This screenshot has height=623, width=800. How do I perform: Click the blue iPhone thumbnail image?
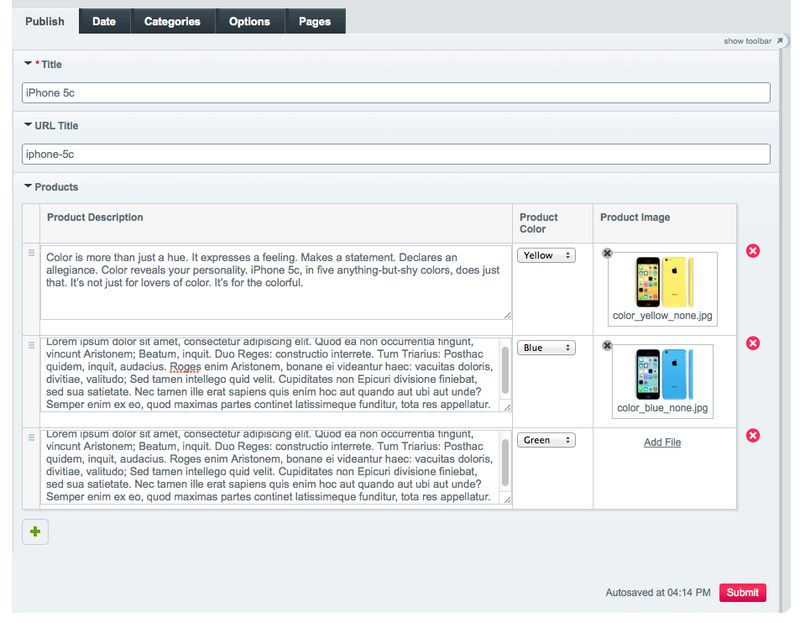662,373
